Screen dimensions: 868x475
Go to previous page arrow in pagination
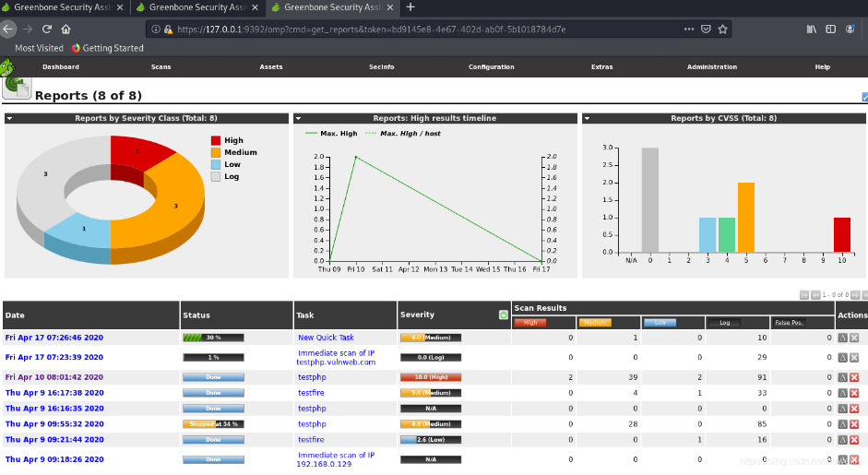pyautogui.click(x=815, y=295)
